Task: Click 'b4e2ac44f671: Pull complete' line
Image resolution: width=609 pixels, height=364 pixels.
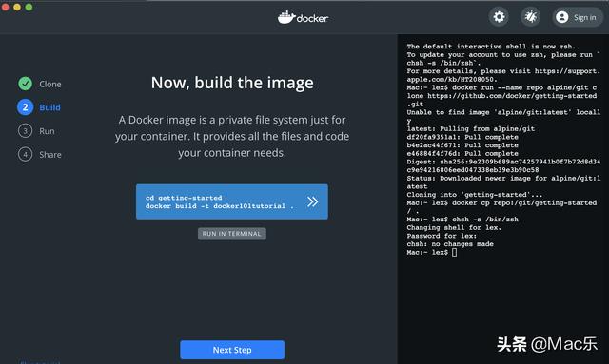Action: 462,145
